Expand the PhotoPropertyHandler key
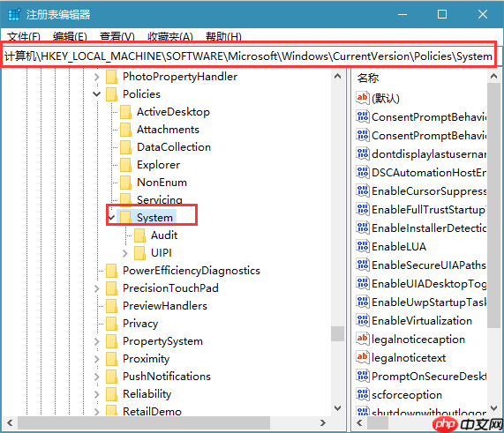The image size is (504, 433). [x=96, y=77]
